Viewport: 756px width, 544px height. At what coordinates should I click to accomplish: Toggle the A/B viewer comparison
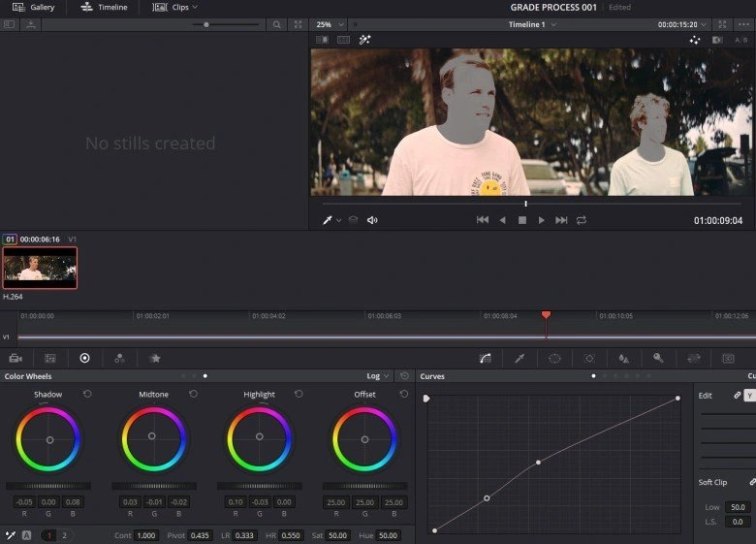(741, 40)
